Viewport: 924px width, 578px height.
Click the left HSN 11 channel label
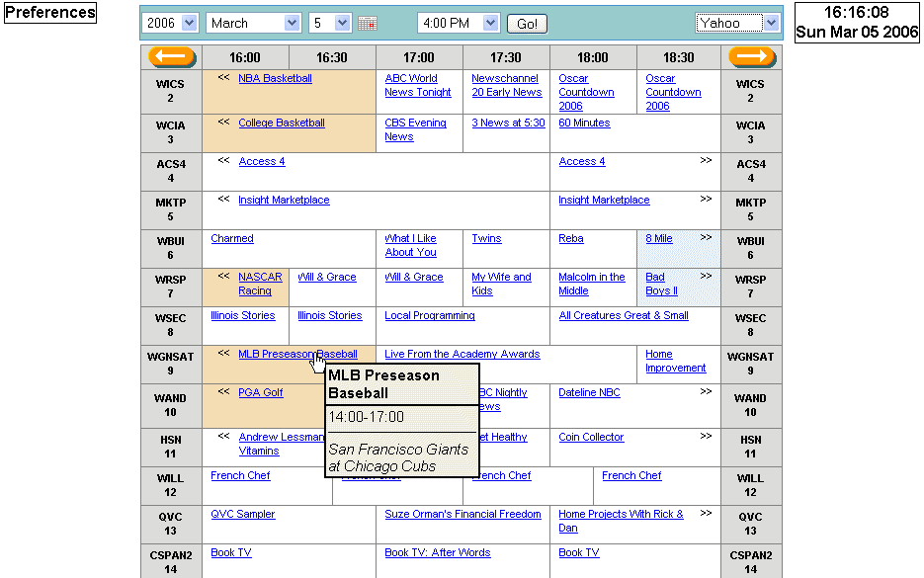171,448
